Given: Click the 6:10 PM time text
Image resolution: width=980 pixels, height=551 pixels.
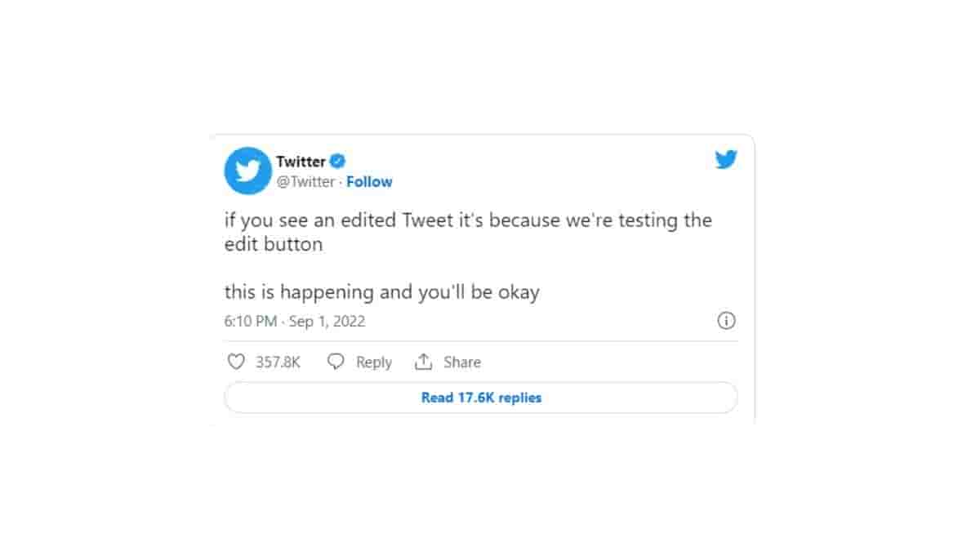Looking at the screenshot, I should coord(251,322).
